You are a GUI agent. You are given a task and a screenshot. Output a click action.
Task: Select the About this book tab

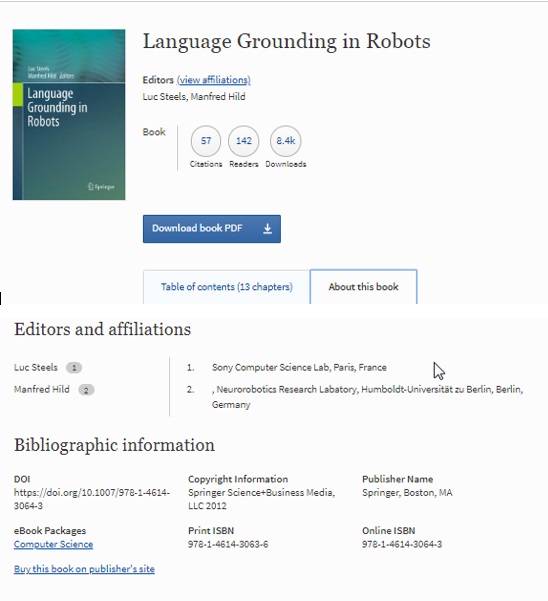click(x=363, y=287)
